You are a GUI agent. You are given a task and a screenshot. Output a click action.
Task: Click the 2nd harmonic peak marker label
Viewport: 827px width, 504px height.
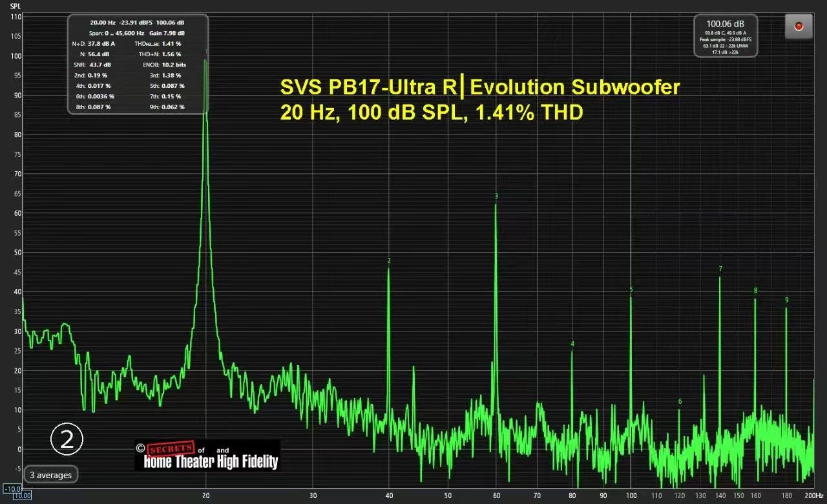(x=389, y=261)
